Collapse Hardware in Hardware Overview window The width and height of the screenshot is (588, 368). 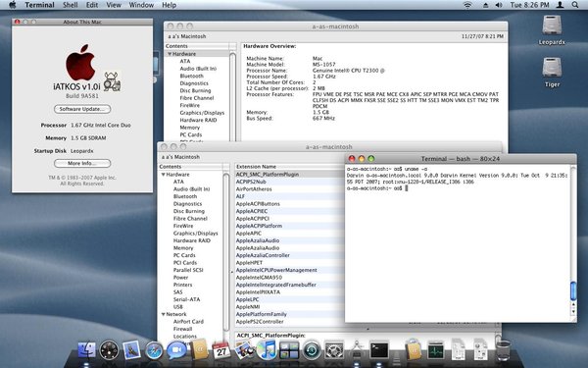pos(170,54)
